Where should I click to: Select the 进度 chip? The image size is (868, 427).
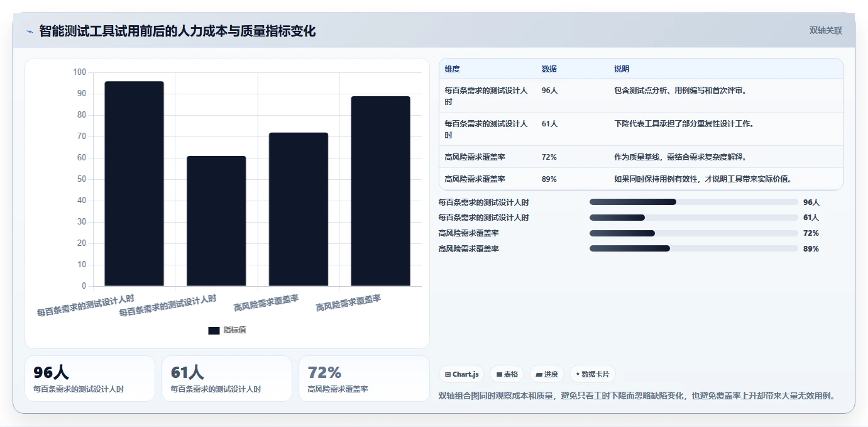tap(547, 374)
